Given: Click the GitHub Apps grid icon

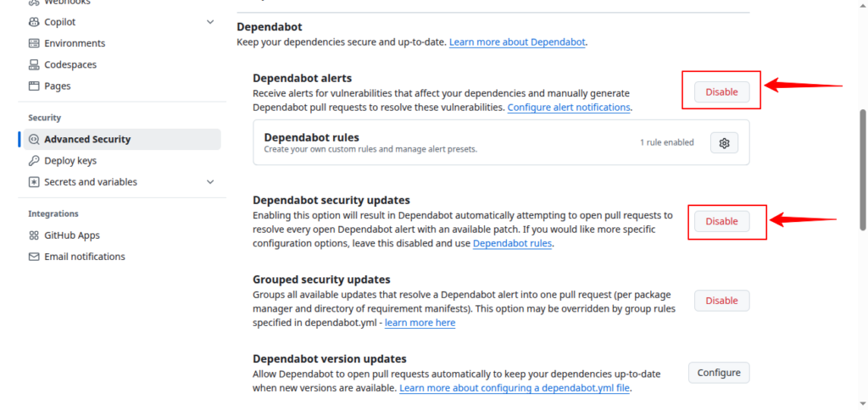Looking at the screenshot, I should [x=34, y=235].
